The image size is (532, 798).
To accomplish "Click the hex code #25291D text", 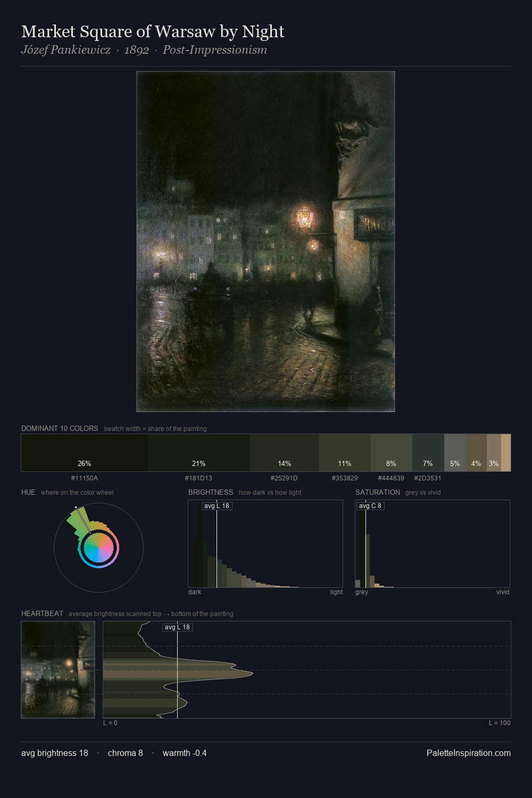I will click(284, 478).
